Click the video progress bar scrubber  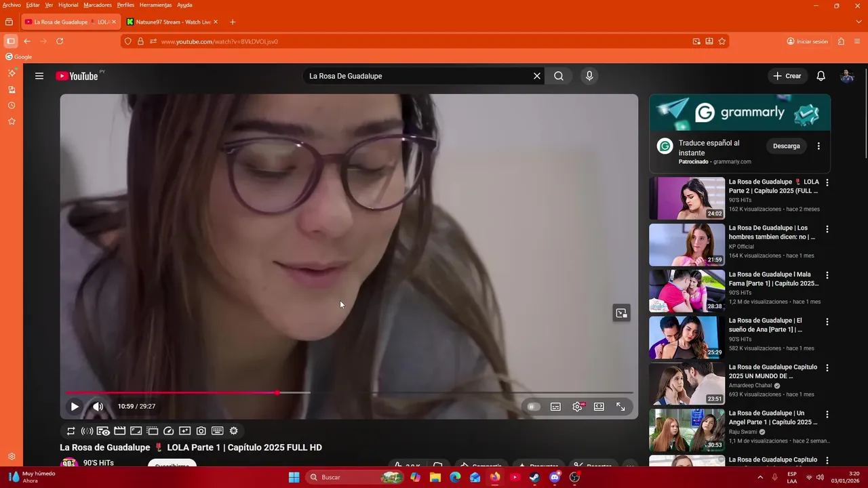tap(277, 392)
